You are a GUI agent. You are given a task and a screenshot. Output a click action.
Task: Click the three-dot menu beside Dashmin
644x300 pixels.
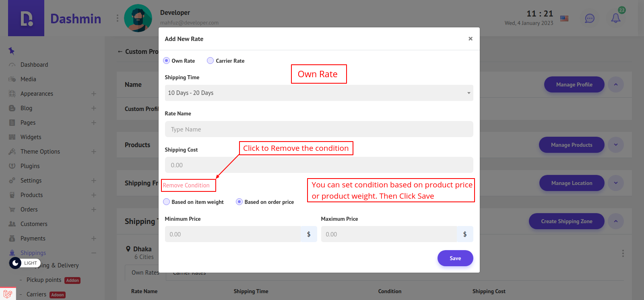[118, 18]
